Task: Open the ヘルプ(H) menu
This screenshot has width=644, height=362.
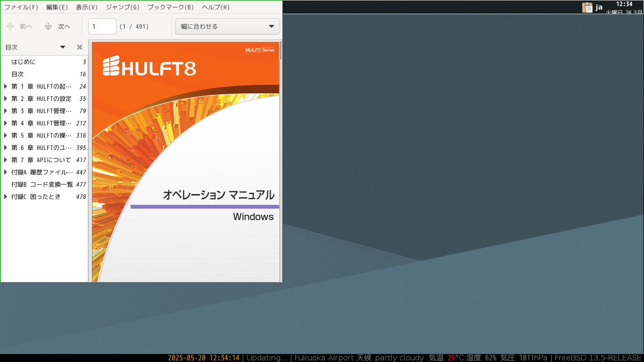Action: click(216, 7)
